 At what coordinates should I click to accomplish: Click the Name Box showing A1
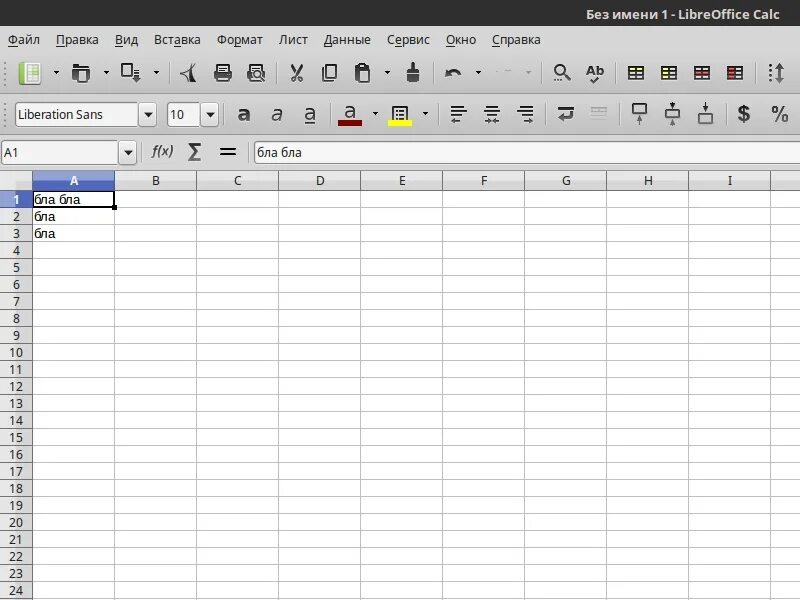point(60,153)
